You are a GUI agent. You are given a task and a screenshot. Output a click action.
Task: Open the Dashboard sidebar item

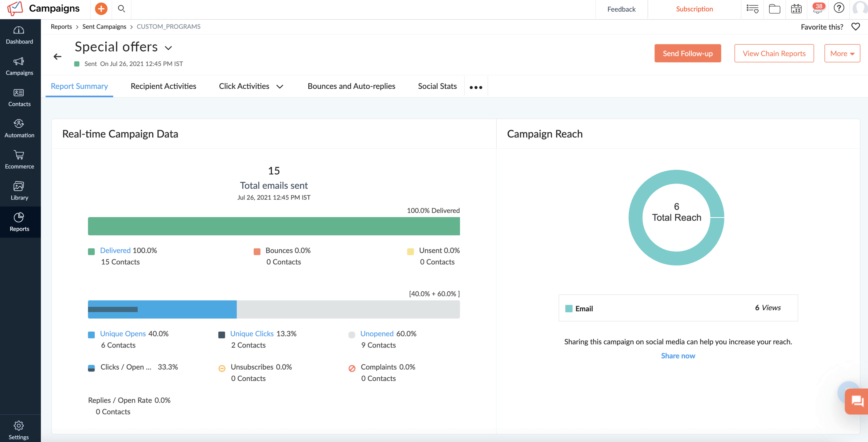[20, 35]
